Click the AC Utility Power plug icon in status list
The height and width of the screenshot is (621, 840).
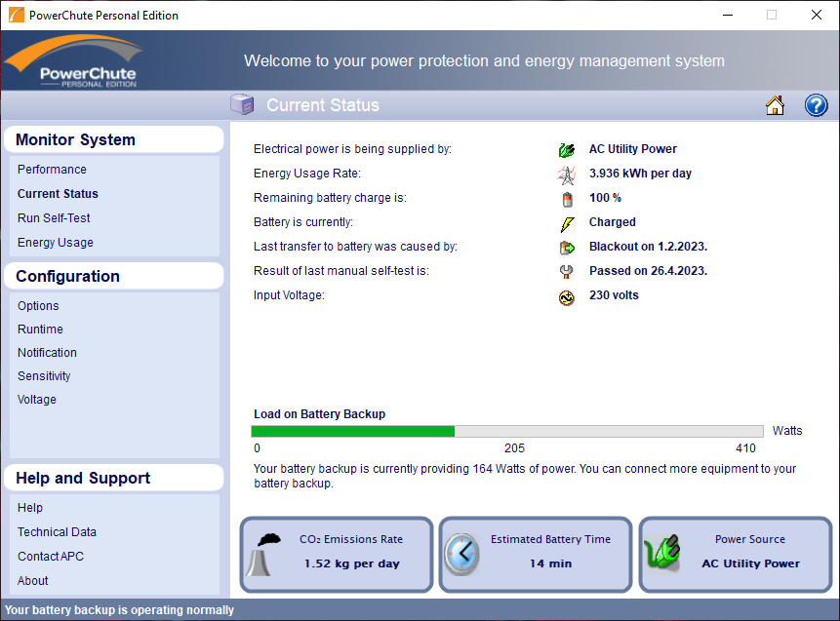click(566, 149)
